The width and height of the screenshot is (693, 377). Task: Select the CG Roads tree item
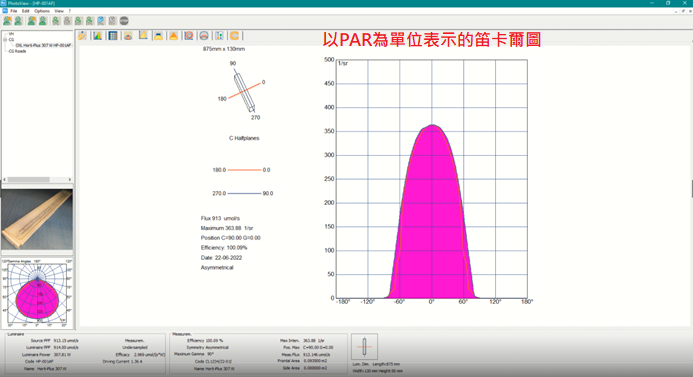pos(17,51)
